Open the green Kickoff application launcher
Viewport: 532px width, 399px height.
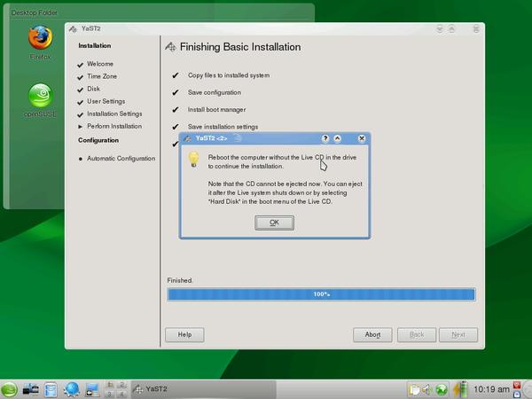point(9,389)
